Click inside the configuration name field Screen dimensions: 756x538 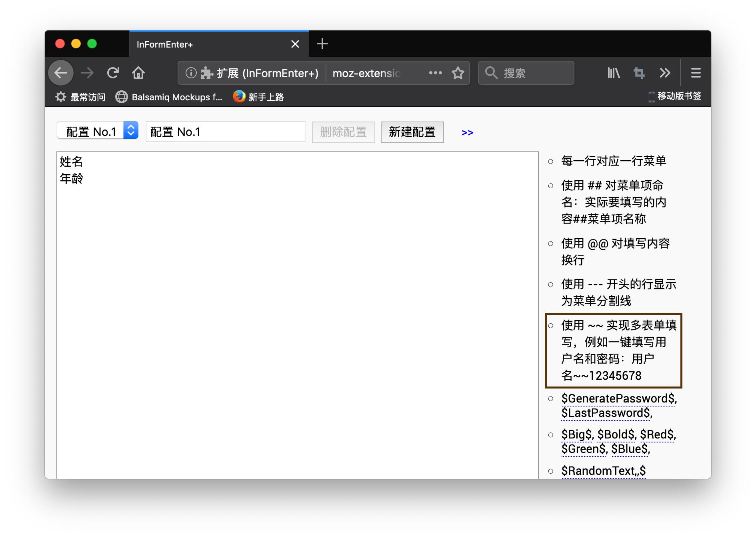tap(225, 131)
